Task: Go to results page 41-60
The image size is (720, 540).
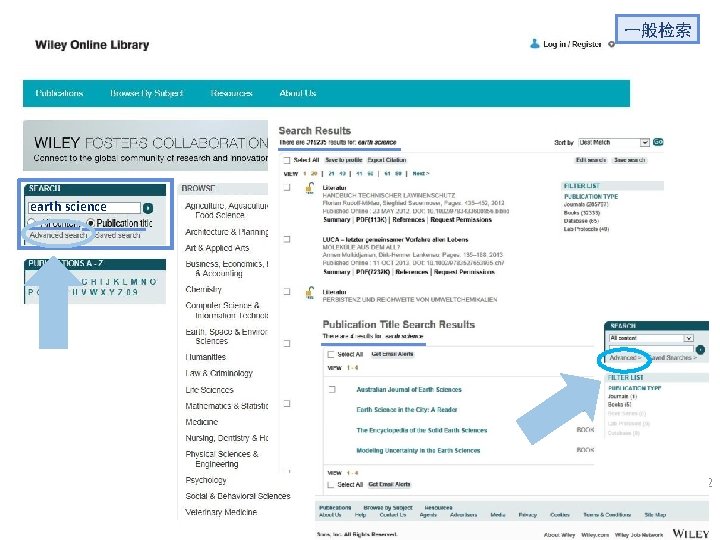Action: click(365, 174)
